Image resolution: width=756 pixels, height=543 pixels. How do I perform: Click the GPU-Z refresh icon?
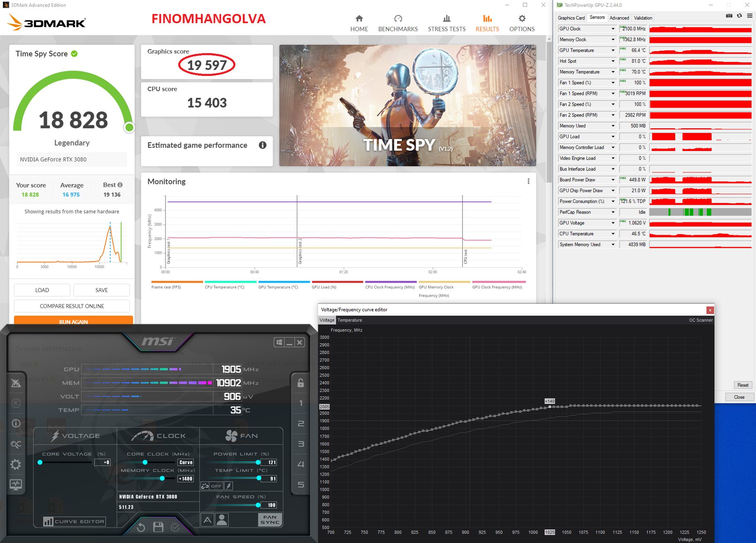[x=739, y=16]
